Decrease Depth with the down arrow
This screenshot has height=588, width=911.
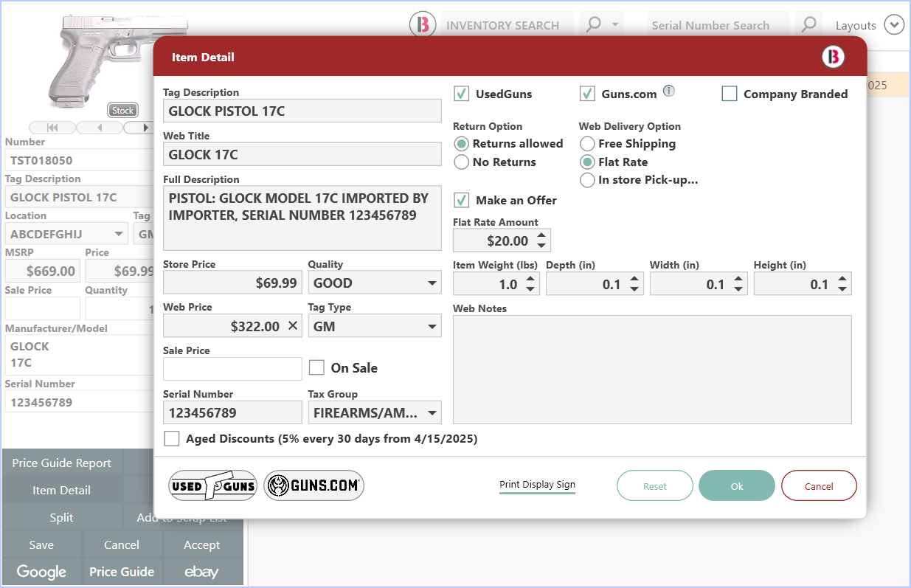(x=634, y=289)
